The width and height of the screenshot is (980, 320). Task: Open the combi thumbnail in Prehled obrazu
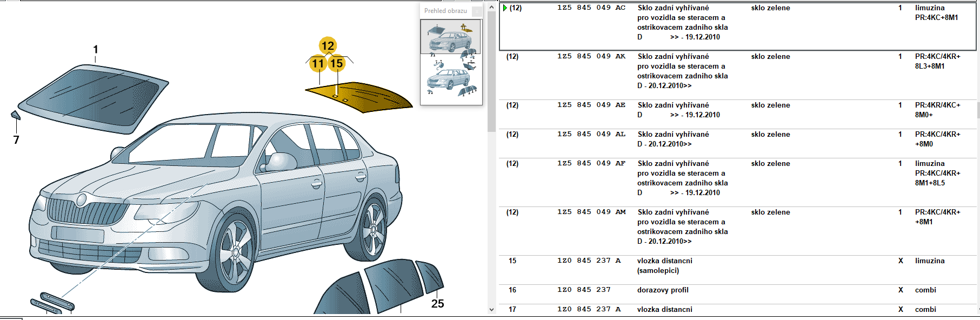click(x=450, y=79)
